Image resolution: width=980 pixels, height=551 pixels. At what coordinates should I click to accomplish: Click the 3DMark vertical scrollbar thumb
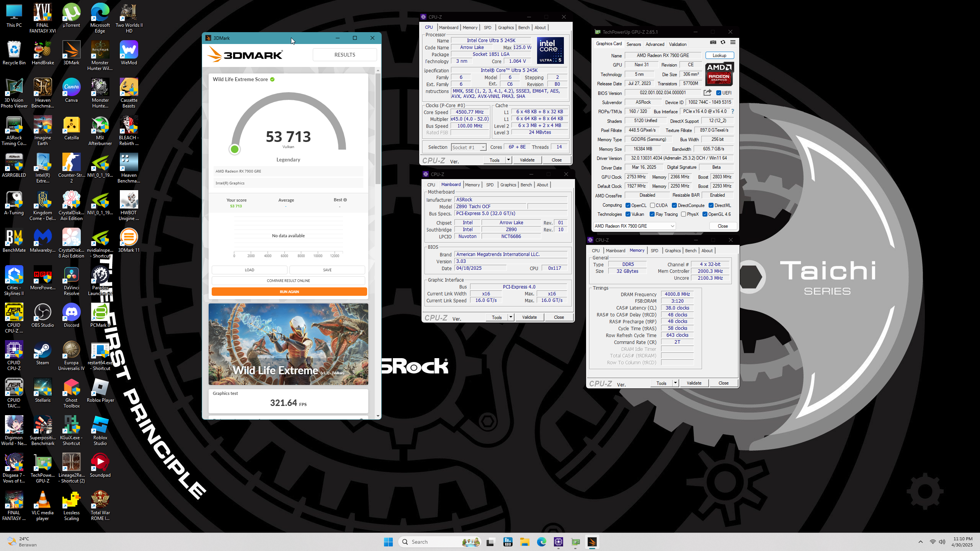[378, 128]
